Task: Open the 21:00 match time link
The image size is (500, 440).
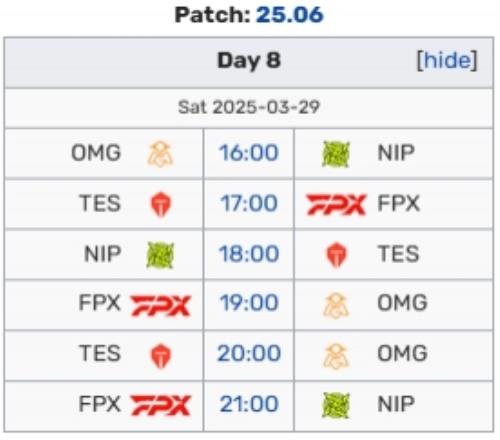Action: pos(249,404)
